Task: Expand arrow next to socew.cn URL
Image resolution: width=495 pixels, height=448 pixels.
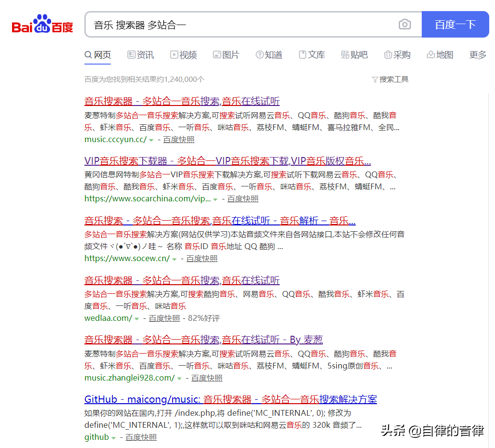Action: pyautogui.click(x=174, y=259)
